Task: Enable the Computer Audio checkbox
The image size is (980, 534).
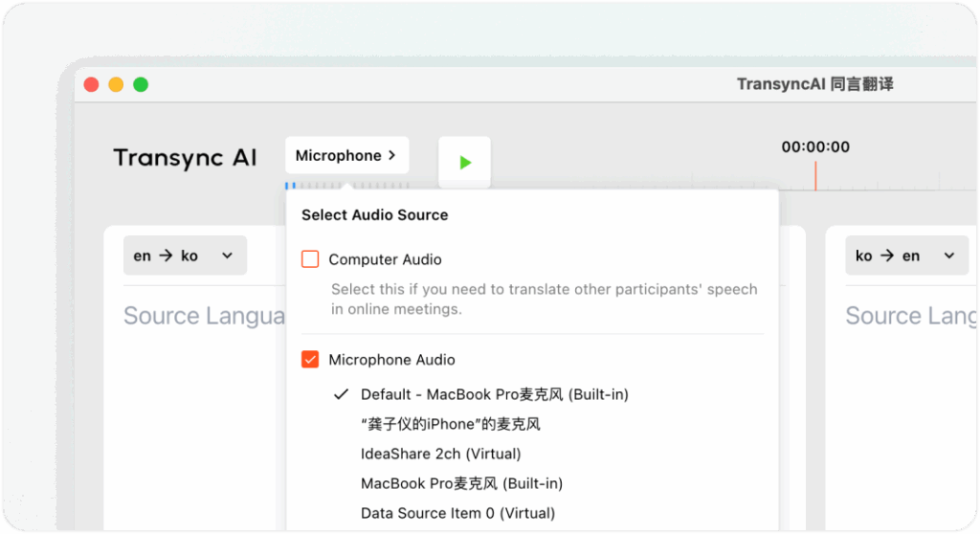Action: 310,259
